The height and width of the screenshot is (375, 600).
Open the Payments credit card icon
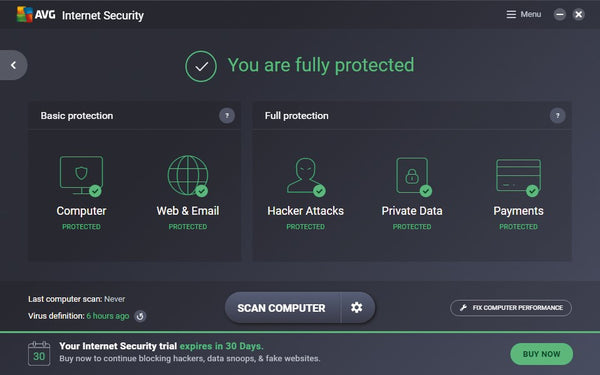pos(518,177)
